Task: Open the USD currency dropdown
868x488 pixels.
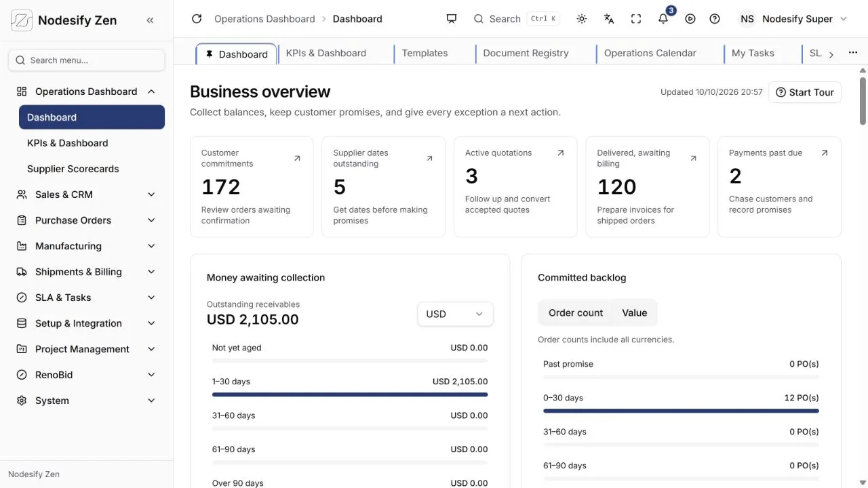Action: 455,314
